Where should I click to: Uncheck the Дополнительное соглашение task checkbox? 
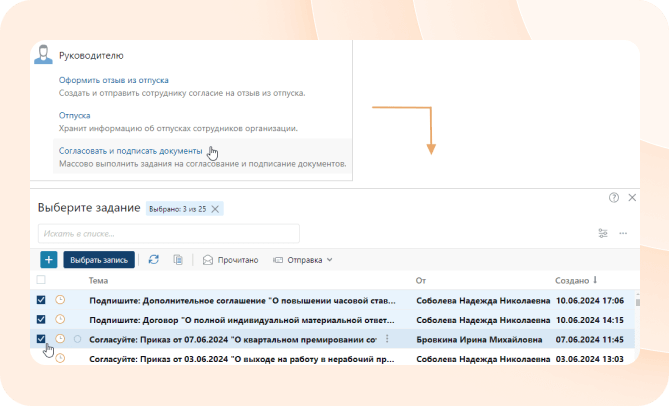coord(41,300)
